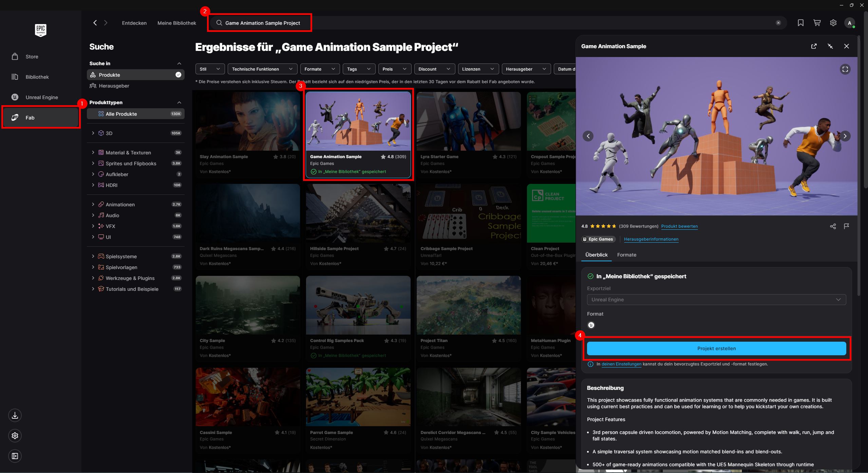The height and width of the screenshot is (473, 868).
Task: Select the Unreal Engine format icon
Action: [591, 325]
